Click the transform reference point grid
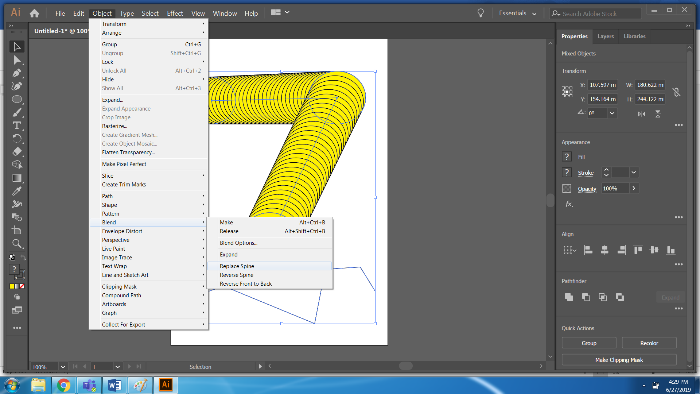This screenshot has width=700, height=394. pos(567,91)
